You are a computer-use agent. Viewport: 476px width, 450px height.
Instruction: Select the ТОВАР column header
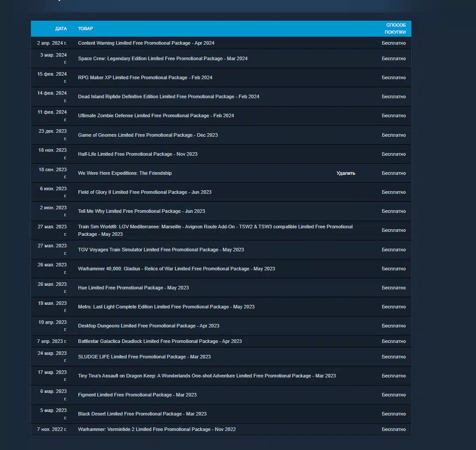tap(85, 28)
